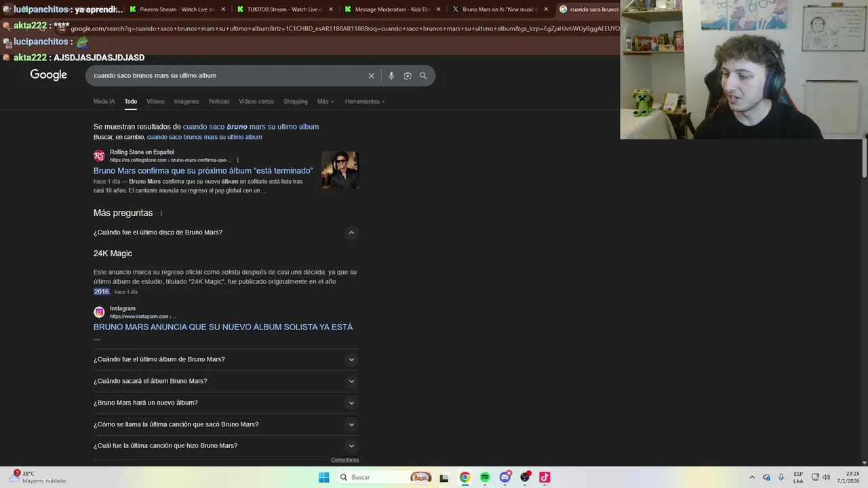
Task: Click the highlighted year 2016
Action: [101, 291]
